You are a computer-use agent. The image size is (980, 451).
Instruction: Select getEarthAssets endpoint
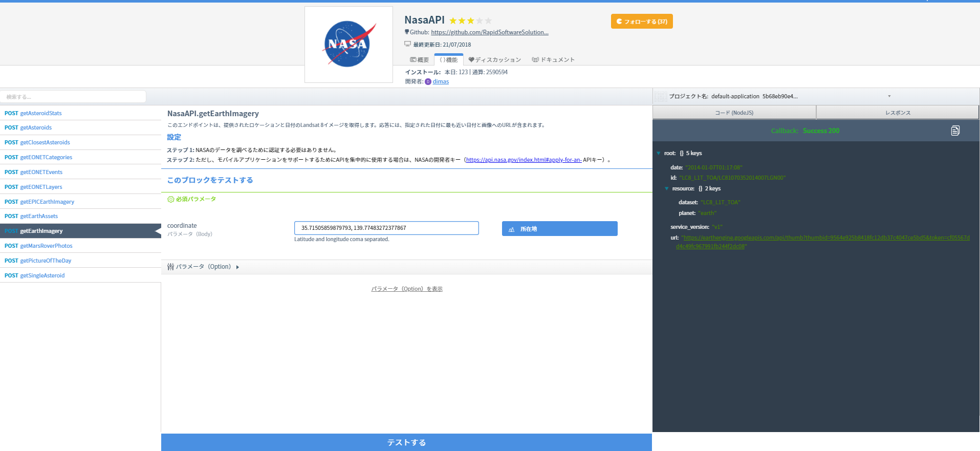(80, 216)
